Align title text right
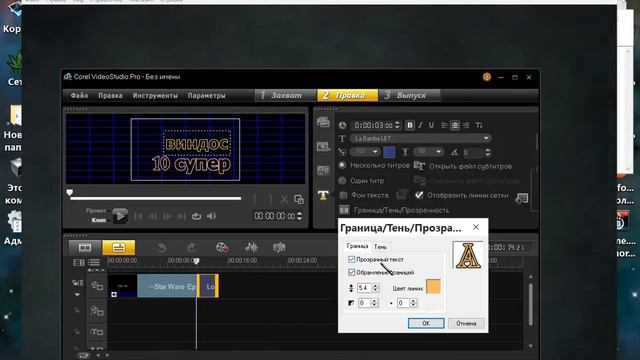 point(466,125)
